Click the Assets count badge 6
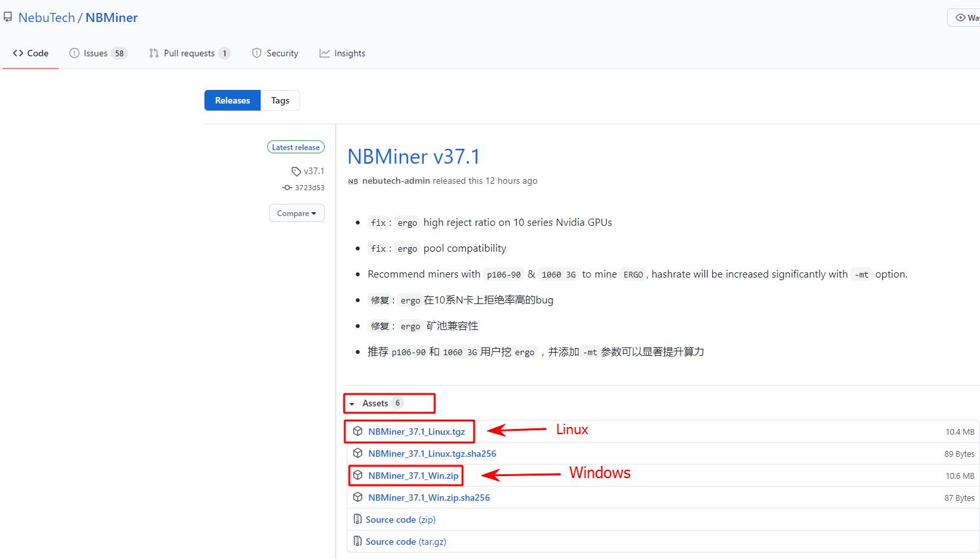Screen dimensions: 980x559 pyautogui.click(x=397, y=403)
